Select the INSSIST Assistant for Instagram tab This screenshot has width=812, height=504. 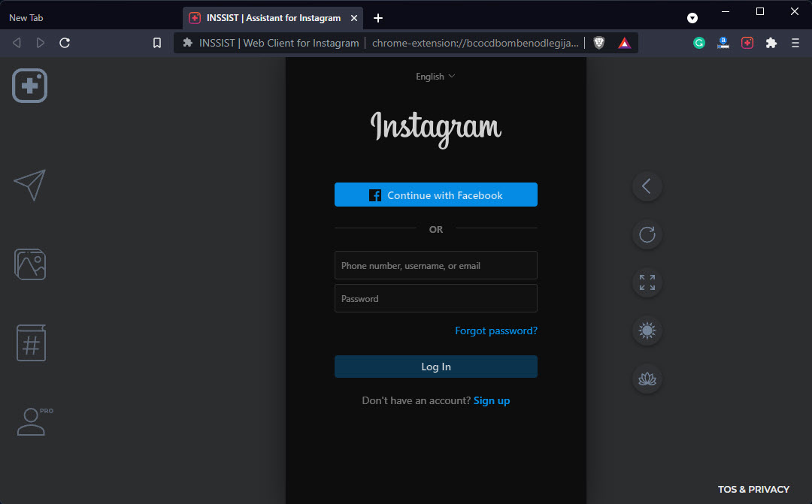point(274,18)
